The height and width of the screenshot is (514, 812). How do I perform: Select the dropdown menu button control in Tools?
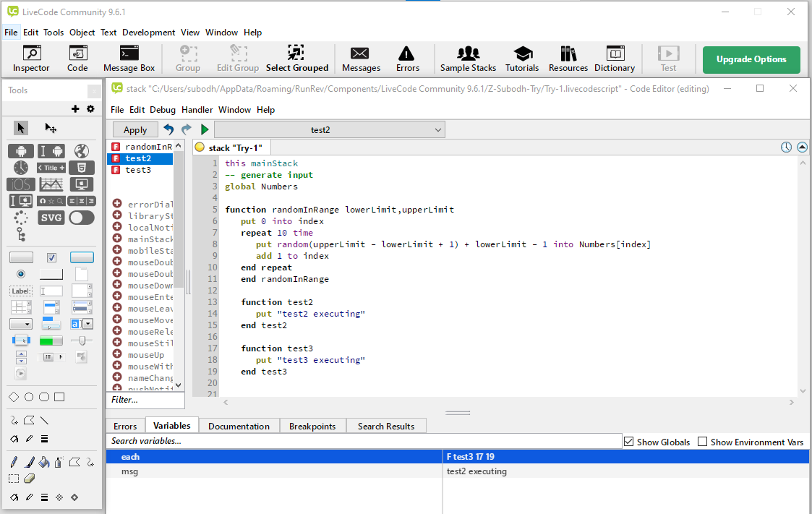(20, 324)
